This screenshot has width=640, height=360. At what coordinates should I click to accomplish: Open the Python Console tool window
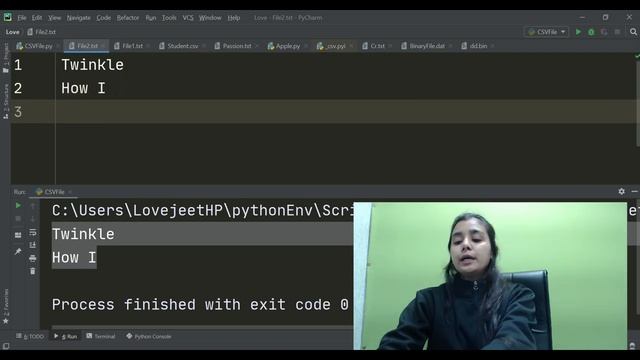pyautogui.click(x=149, y=336)
